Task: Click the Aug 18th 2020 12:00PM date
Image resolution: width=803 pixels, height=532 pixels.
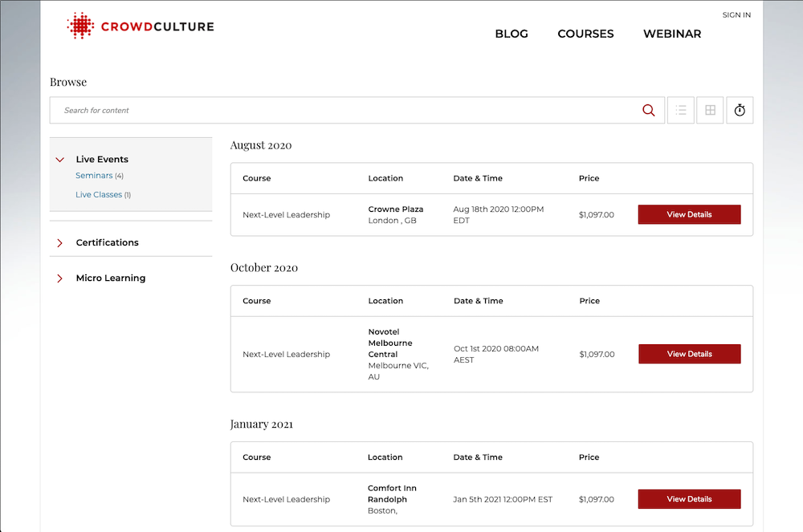Action: pos(499,215)
